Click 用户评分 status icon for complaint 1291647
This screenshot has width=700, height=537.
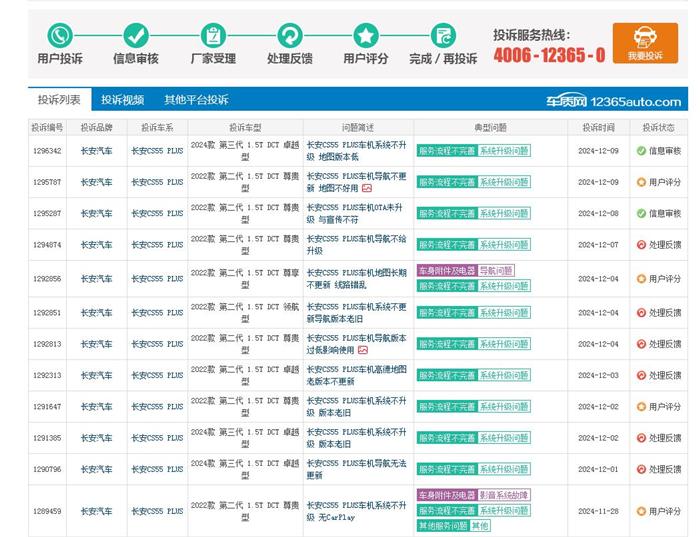(x=641, y=407)
